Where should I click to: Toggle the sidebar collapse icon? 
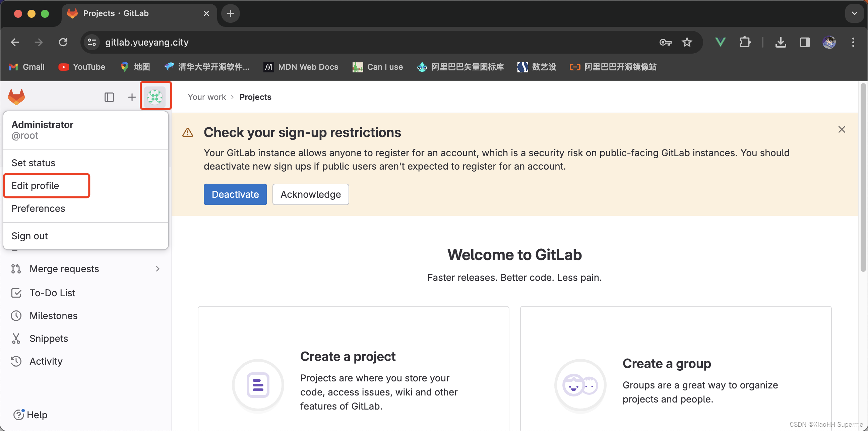pyautogui.click(x=109, y=97)
